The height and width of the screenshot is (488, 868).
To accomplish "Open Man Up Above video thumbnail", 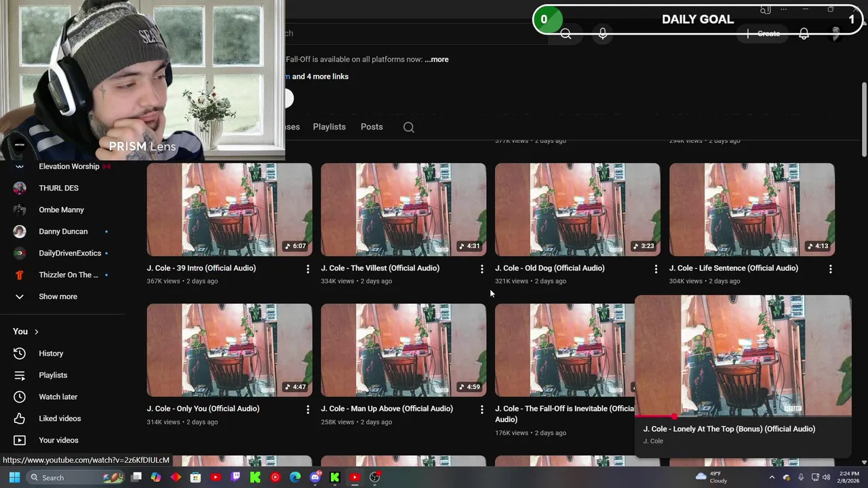I will click(x=403, y=350).
